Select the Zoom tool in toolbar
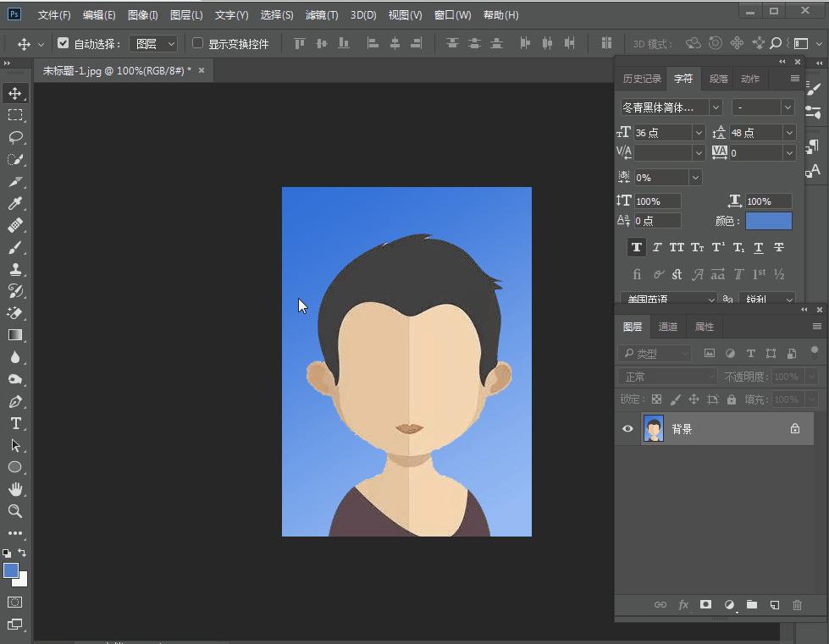The image size is (829, 644). pos(15,511)
